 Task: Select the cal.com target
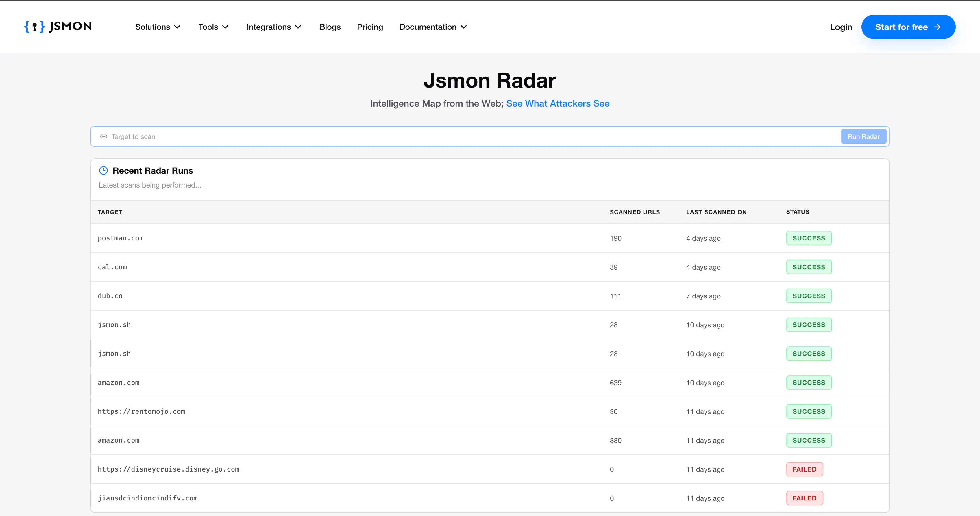[x=112, y=267]
